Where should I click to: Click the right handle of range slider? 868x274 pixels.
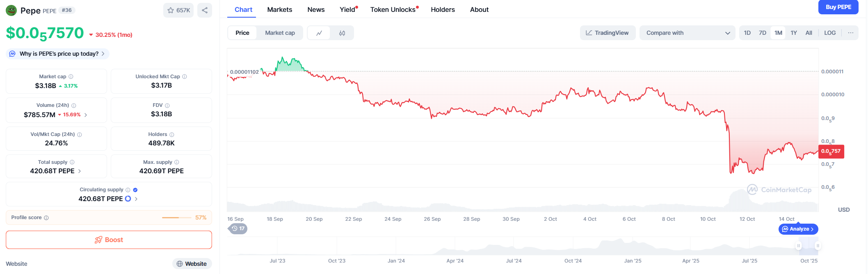(x=818, y=246)
